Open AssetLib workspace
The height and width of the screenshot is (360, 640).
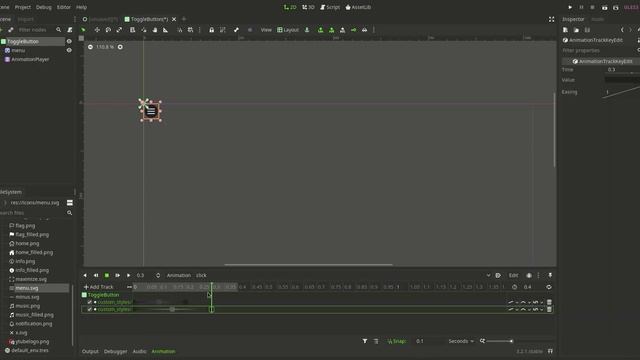point(358,7)
